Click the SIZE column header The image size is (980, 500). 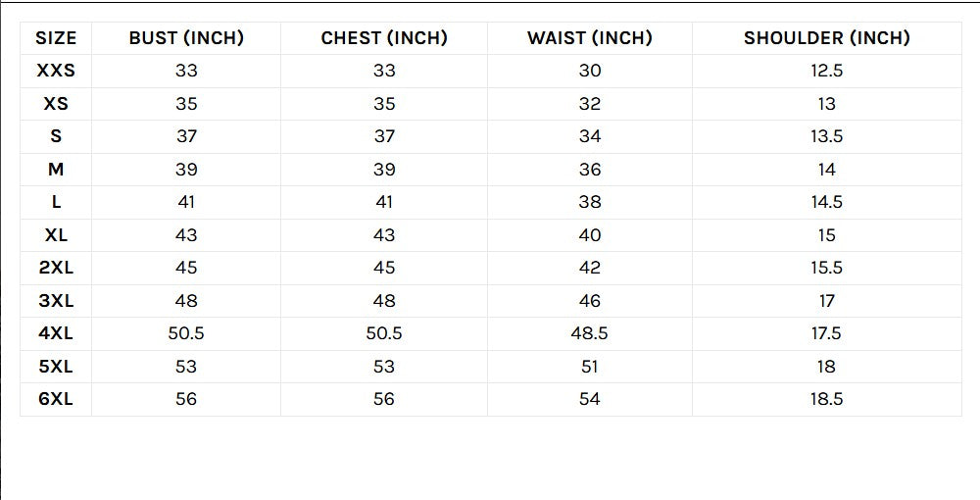56,38
